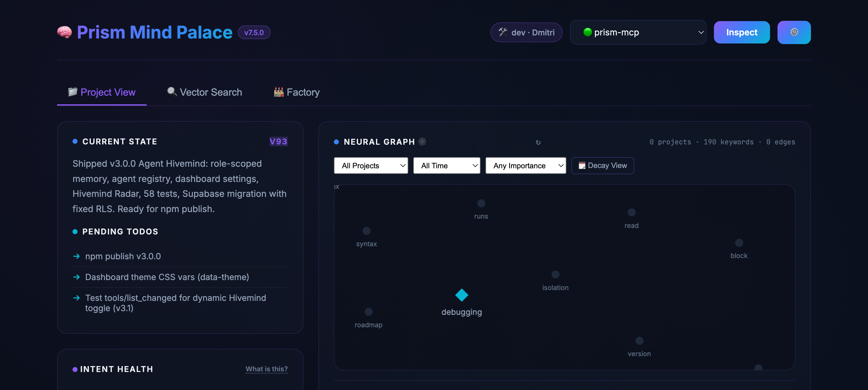Screen dimensions: 868x390
Task: Open the 'What is this?' link under Intent Health
Action: 267,369
